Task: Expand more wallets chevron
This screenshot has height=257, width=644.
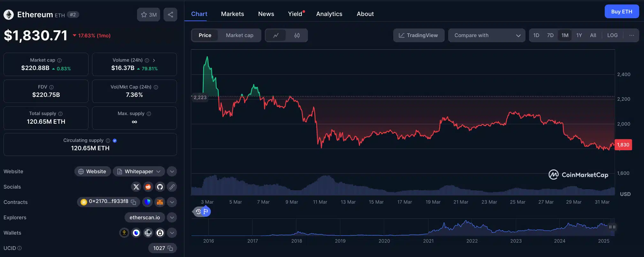Action: (x=172, y=233)
